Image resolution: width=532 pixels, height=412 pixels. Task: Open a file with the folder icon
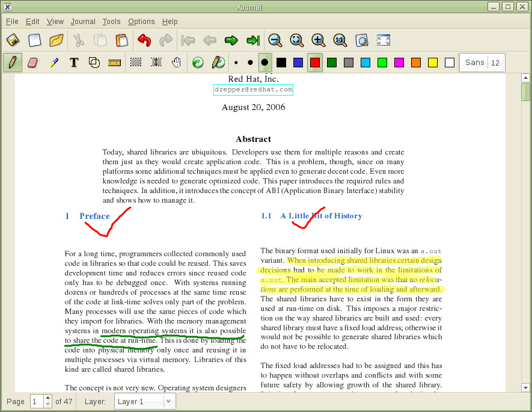pos(57,40)
